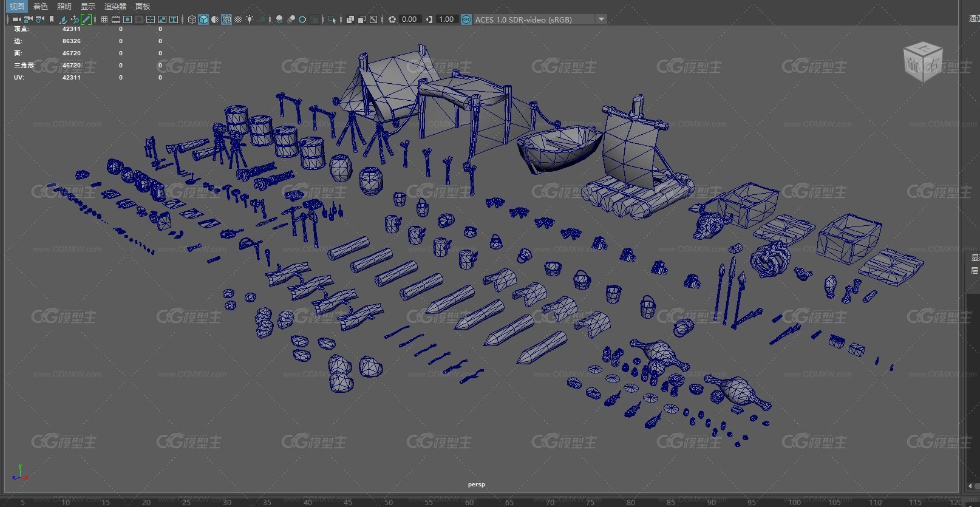980x507 pixels.
Task: Toggle the X-Ray display icon
Action: click(x=350, y=19)
